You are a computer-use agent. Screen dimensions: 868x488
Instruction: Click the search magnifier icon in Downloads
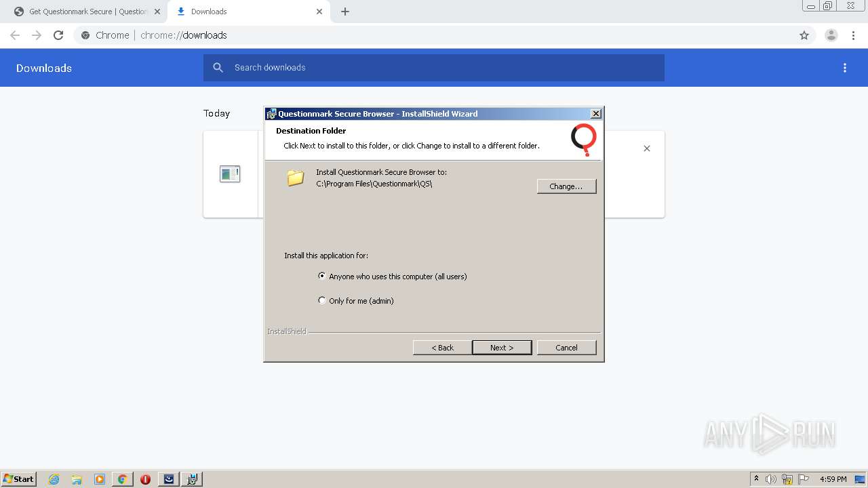(x=218, y=67)
